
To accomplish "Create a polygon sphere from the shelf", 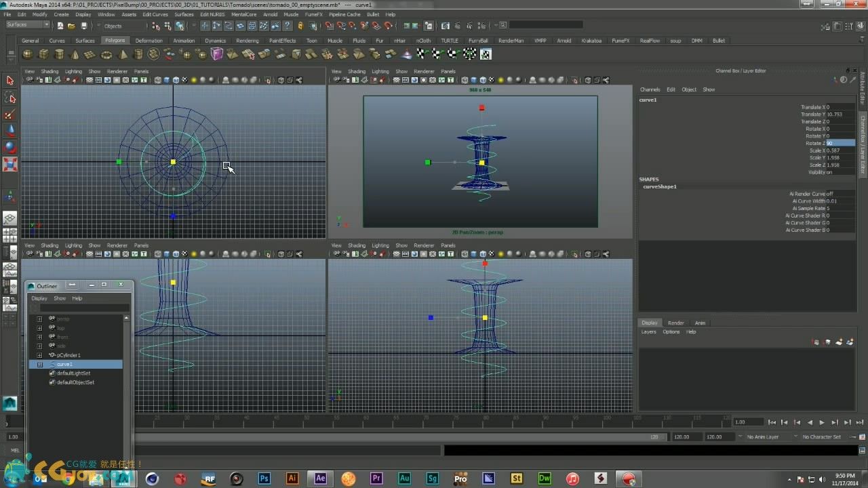I will point(28,54).
